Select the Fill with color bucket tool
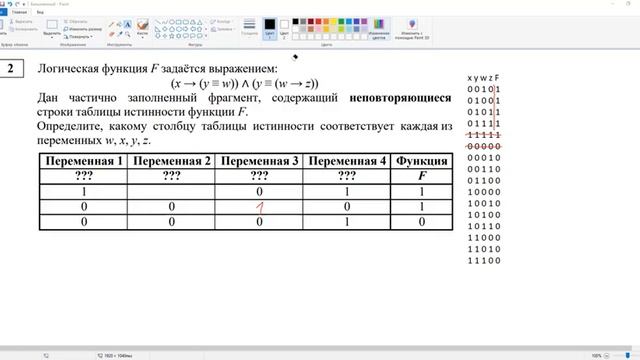This screenshot has width=640, height=360. click(120, 24)
